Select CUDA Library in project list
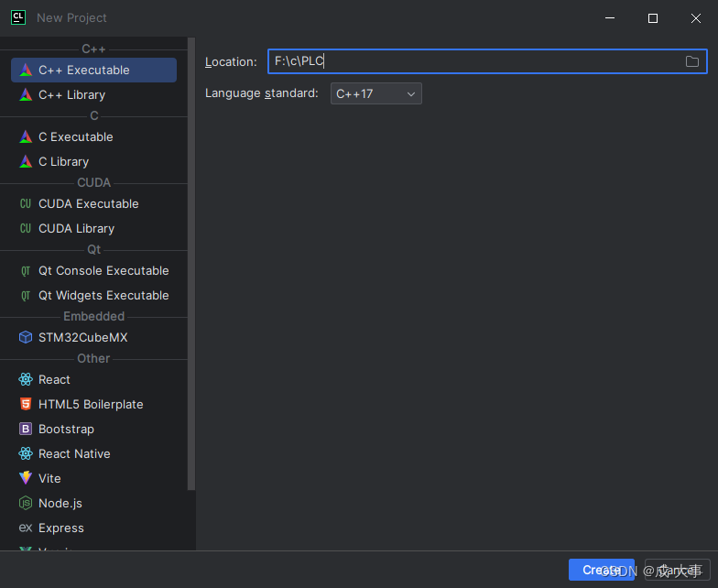This screenshot has height=588, width=718. pyautogui.click(x=76, y=229)
